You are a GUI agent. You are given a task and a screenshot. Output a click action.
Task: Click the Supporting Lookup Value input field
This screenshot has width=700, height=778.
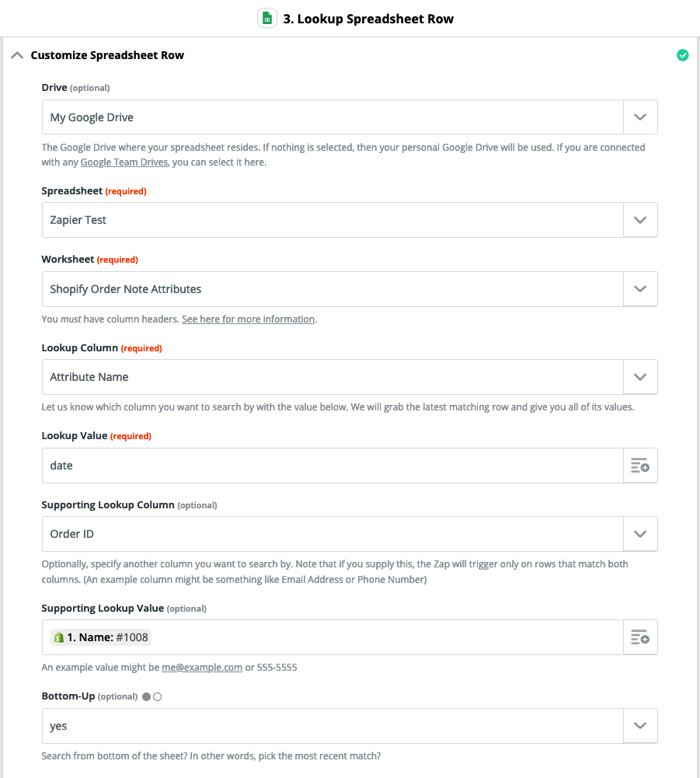[x=333, y=637]
